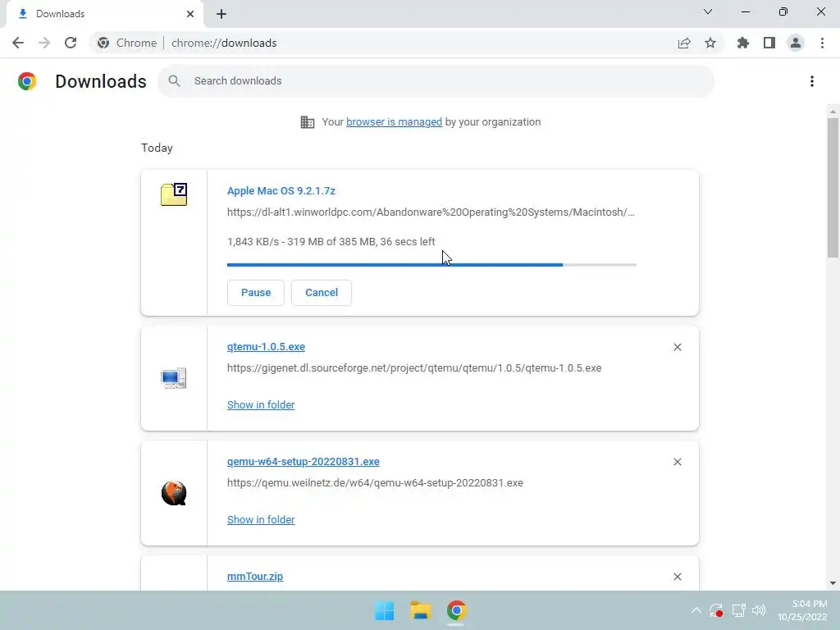Image resolution: width=840 pixels, height=630 pixels.
Task: Click the Today date heading
Action: click(x=157, y=148)
